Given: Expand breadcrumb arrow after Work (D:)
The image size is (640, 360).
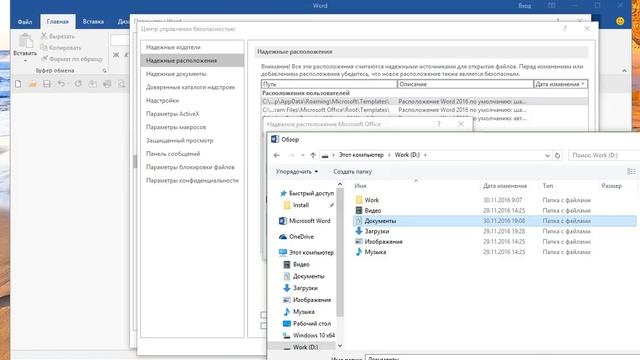Looking at the screenshot, I should (x=425, y=156).
